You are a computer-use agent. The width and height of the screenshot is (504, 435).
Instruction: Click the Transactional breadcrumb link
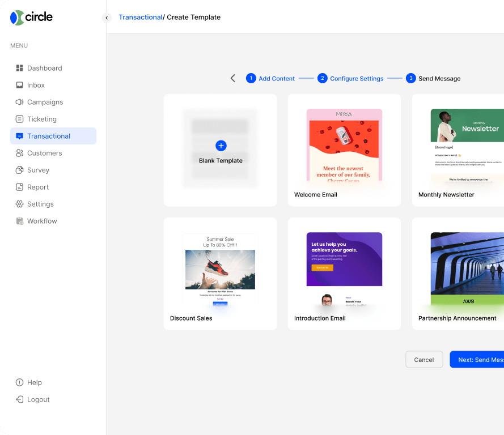(141, 18)
